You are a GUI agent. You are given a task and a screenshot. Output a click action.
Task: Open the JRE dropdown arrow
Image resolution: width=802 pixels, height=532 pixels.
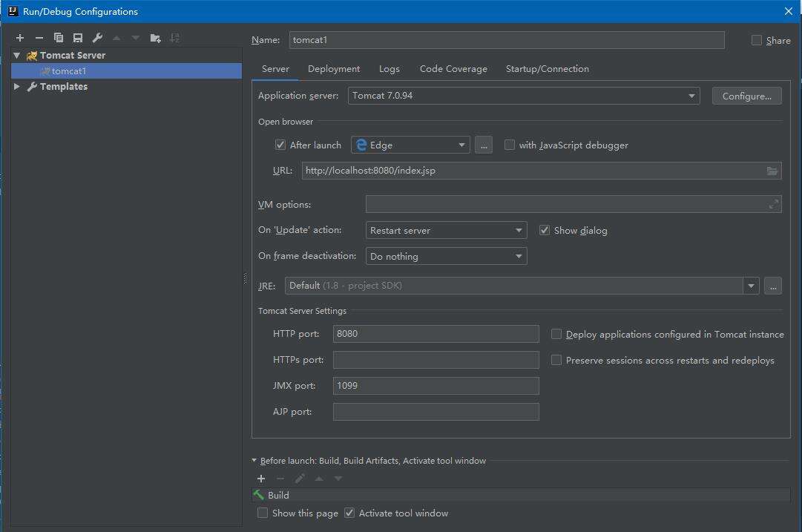click(751, 286)
